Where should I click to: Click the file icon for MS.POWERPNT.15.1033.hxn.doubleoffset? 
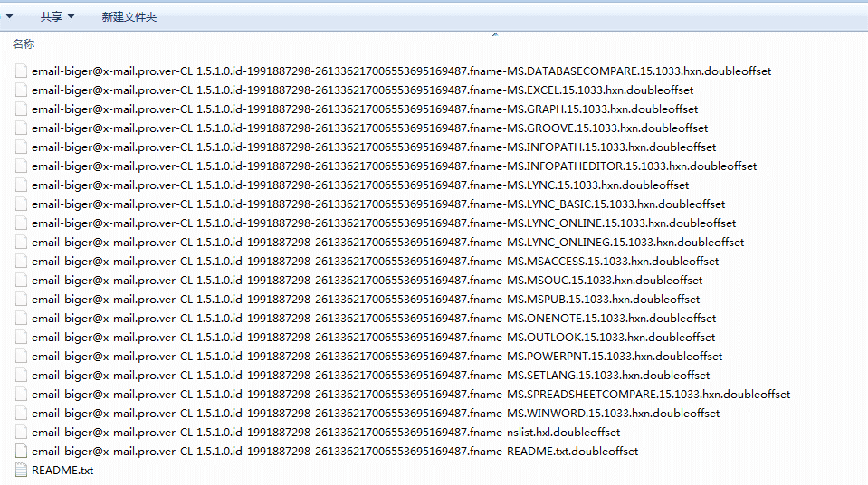point(21,356)
